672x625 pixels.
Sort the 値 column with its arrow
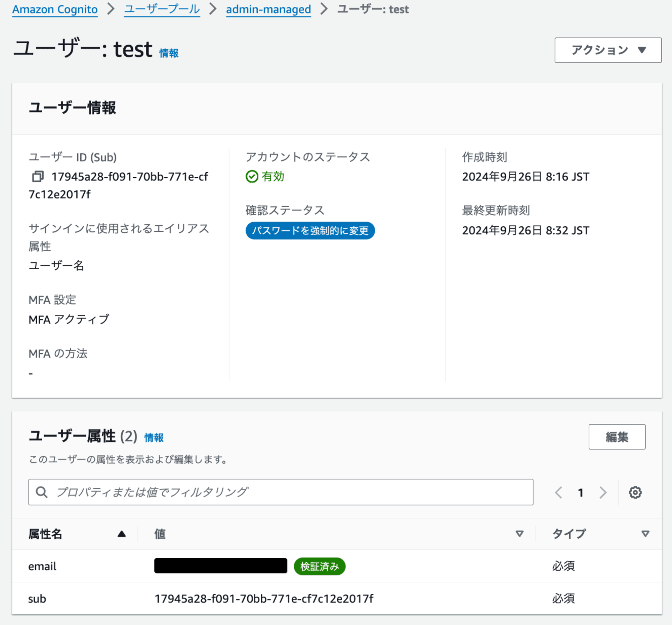tap(519, 534)
